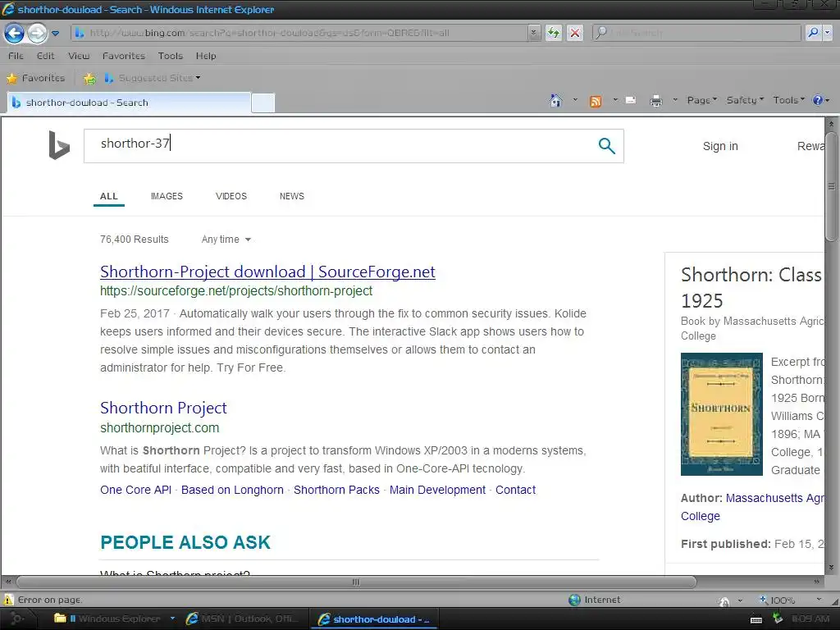Click the Shorthorn book cover thumbnail
The width and height of the screenshot is (840, 630).
pyautogui.click(x=722, y=414)
